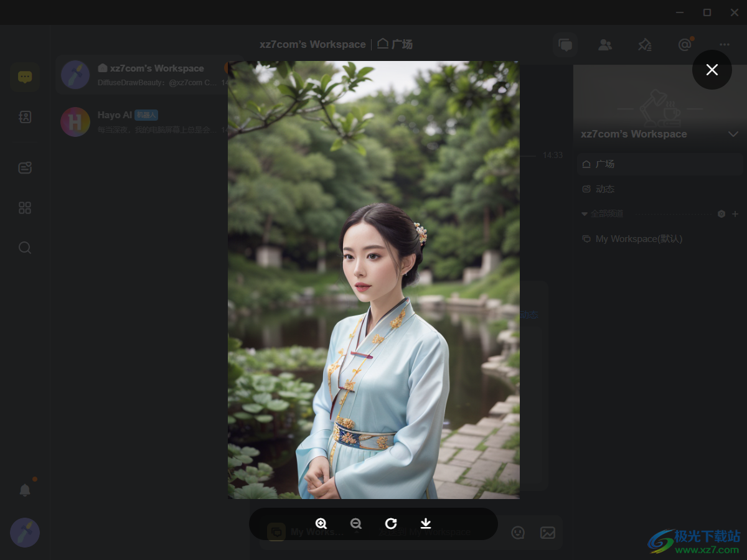Minimize the application window
747x560 pixels.
(x=680, y=12)
